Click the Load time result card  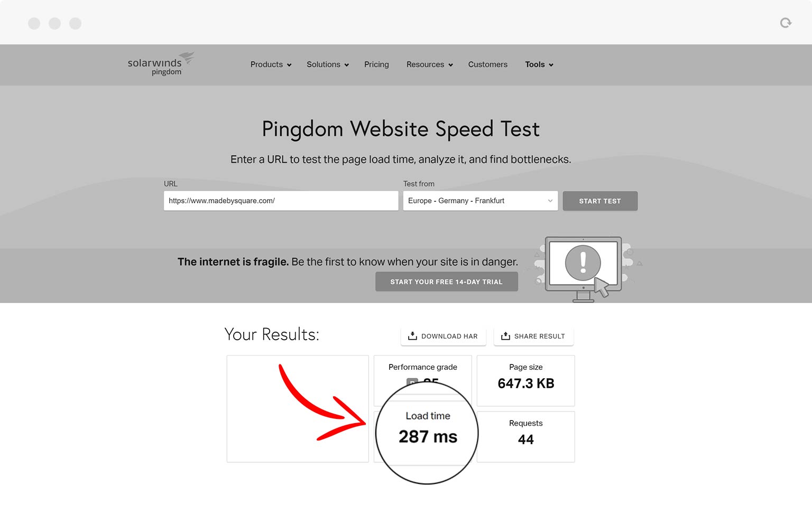[x=427, y=432]
